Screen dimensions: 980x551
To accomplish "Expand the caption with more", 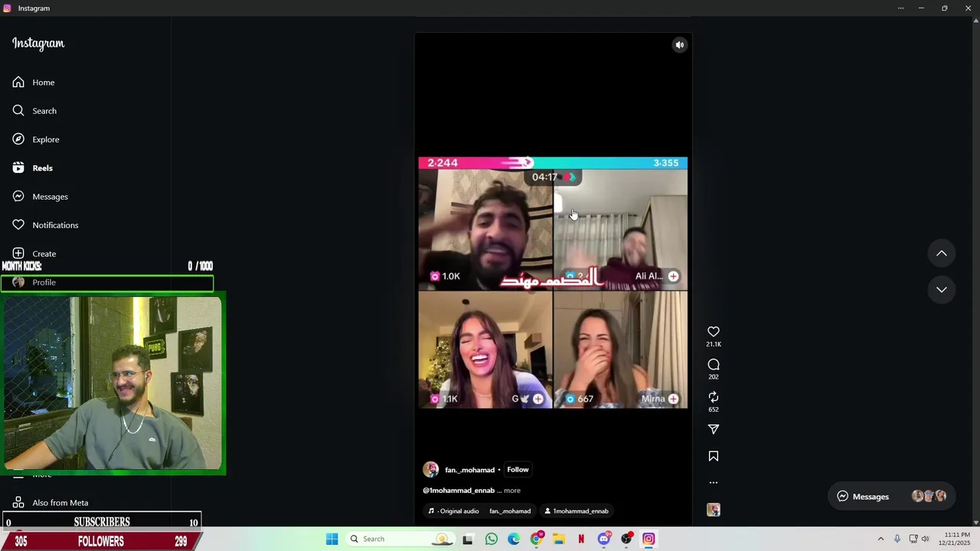I will (512, 491).
